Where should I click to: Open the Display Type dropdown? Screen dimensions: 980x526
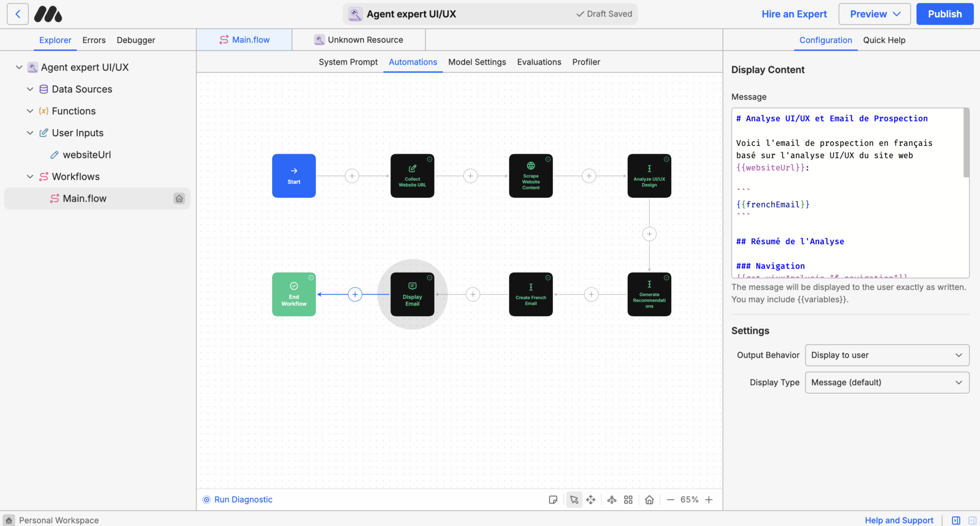887,382
